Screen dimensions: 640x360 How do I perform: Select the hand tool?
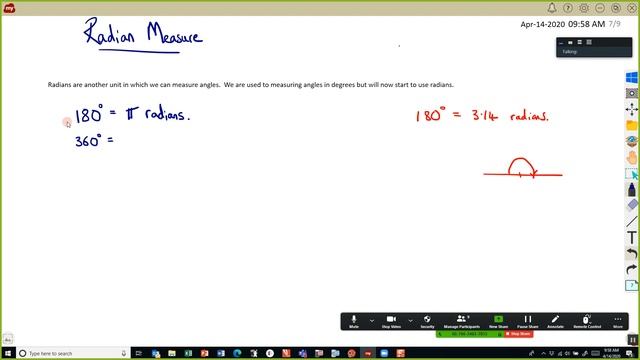[632, 158]
